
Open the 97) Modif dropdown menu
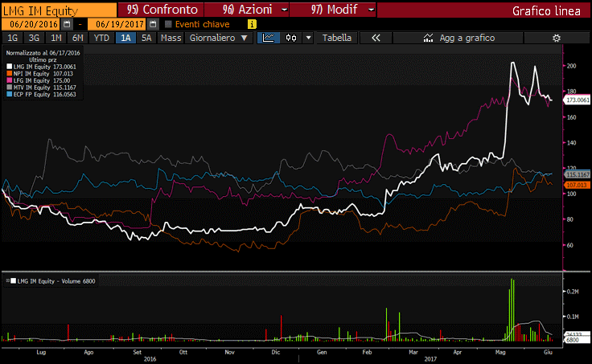pyautogui.click(x=333, y=10)
